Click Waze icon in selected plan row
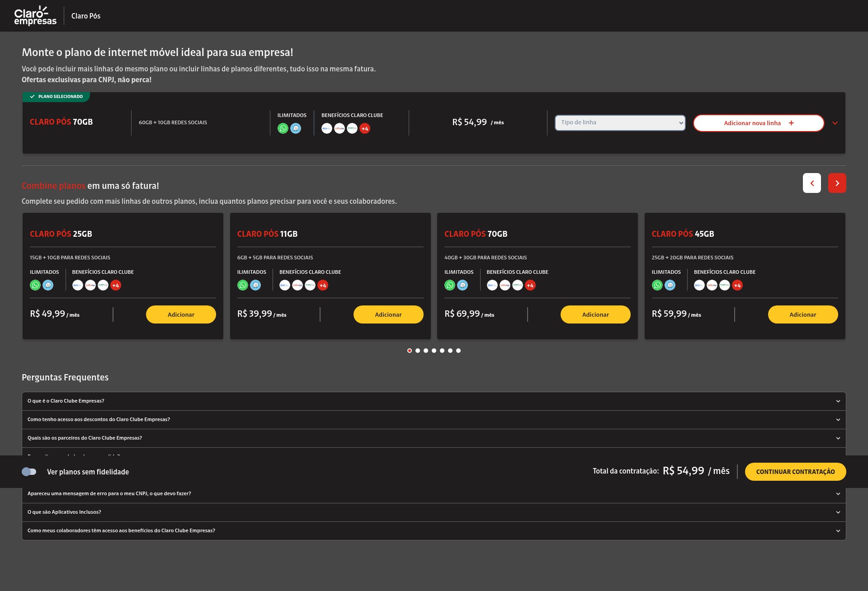This screenshot has width=868, height=591. pos(296,128)
